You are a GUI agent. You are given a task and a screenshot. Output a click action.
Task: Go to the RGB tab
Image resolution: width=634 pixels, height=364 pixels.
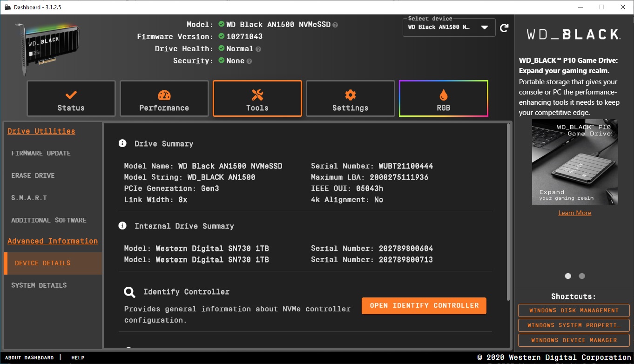444,98
